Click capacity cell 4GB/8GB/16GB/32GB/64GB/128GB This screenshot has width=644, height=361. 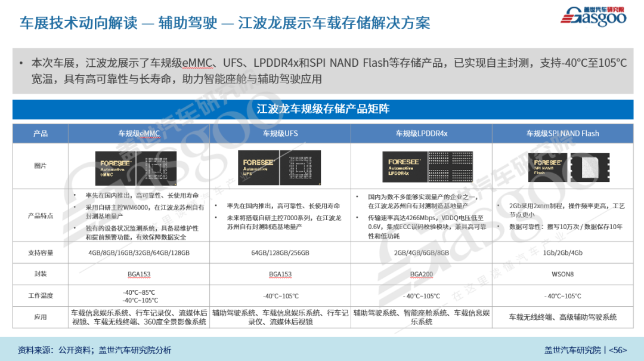coord(139,253)
